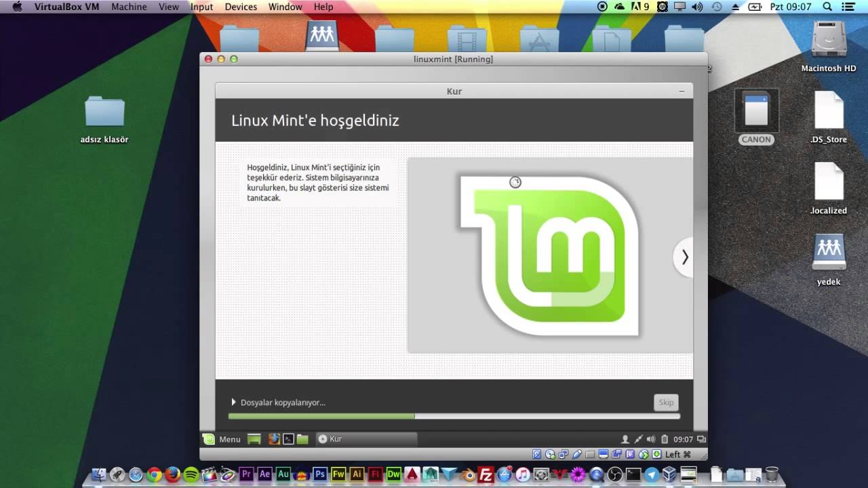Select the .DS_Store desktop file

829,118
